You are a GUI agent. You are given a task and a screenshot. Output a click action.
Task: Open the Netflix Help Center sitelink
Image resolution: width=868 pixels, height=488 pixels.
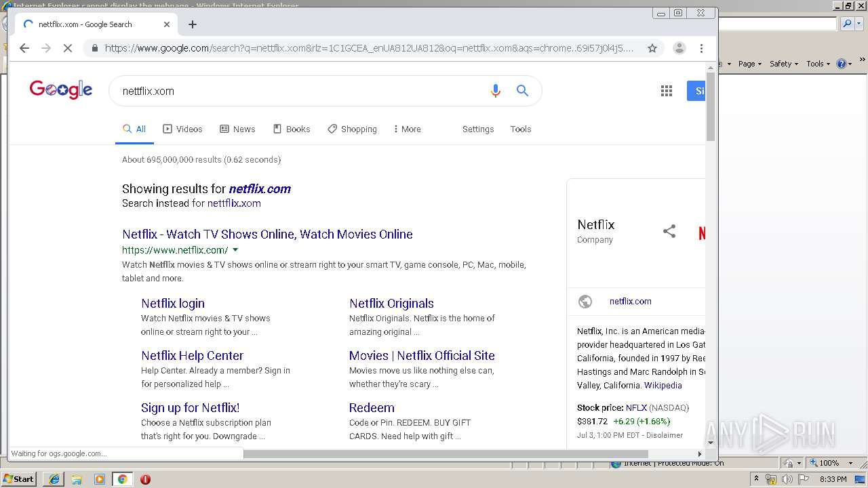(x=192, y=356)
